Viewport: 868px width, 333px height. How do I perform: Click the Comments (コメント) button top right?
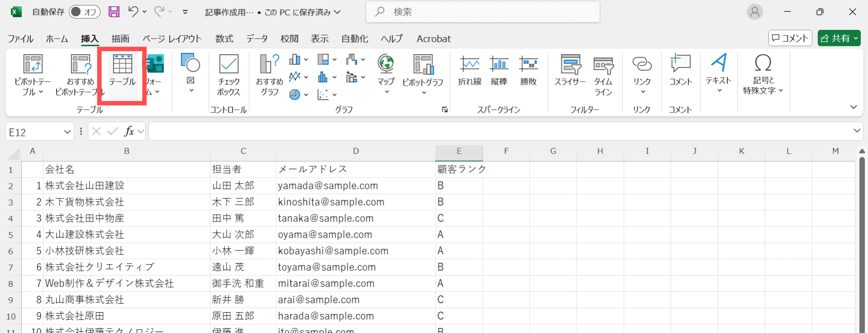tap(790, 38)
